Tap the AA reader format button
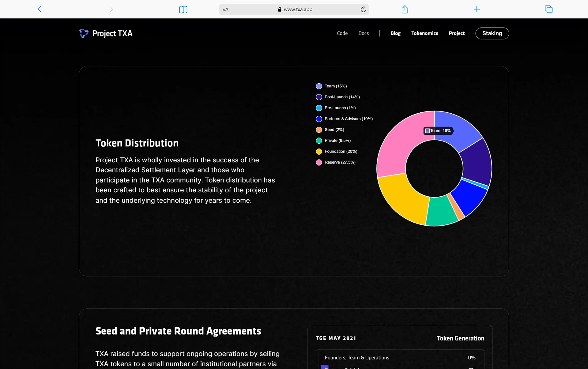The height and width of the screenshot is (369, 588). pos(225,9)
